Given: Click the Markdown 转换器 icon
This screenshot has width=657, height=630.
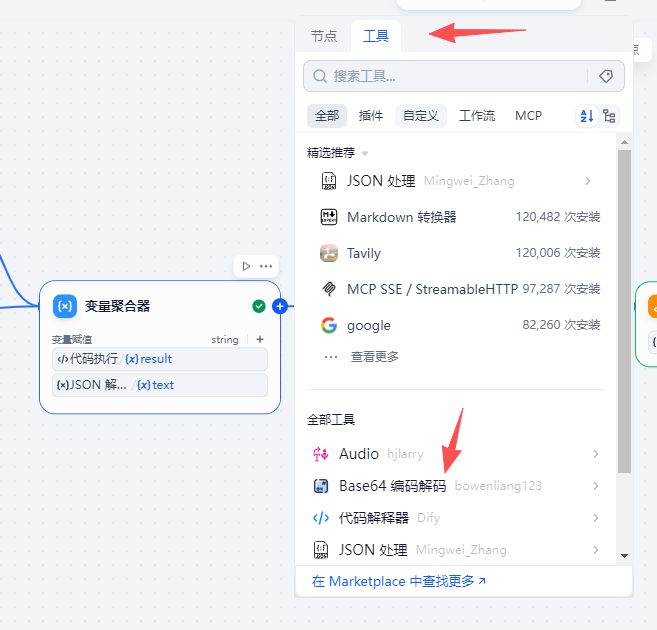Looking at the screenshot, I should pyautogui.click(x=329, y=217).
